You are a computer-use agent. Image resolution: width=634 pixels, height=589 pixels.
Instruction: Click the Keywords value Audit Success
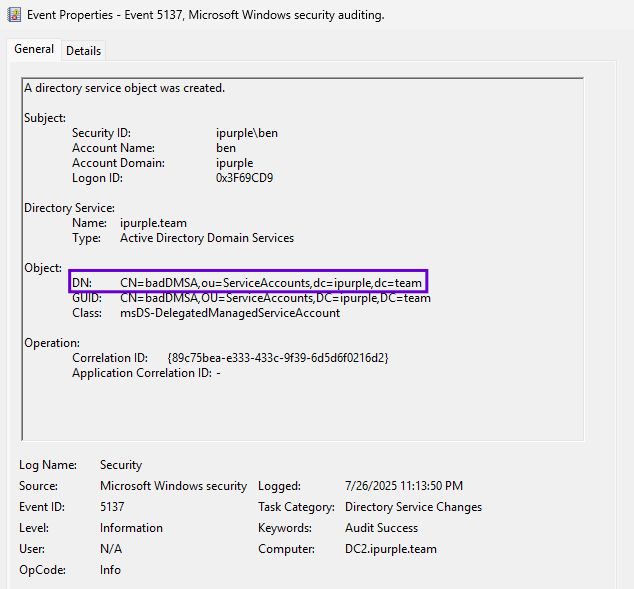coord(381,528)
